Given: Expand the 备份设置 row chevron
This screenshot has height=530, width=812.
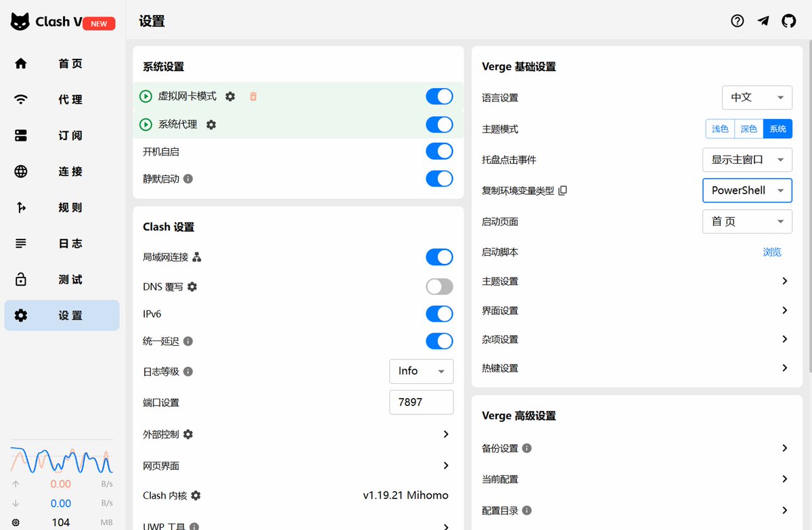Looking at the screenshot, I should click(785, 448).
